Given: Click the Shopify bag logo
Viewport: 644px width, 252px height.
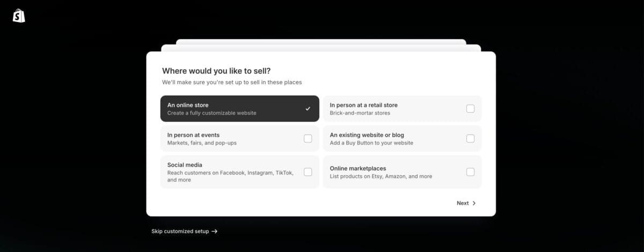Looking at the screenshot, I should tap(19, 16).
